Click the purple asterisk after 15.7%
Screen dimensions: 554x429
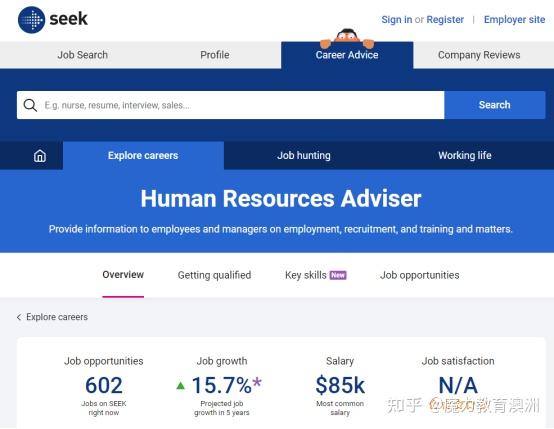point(257,383)
